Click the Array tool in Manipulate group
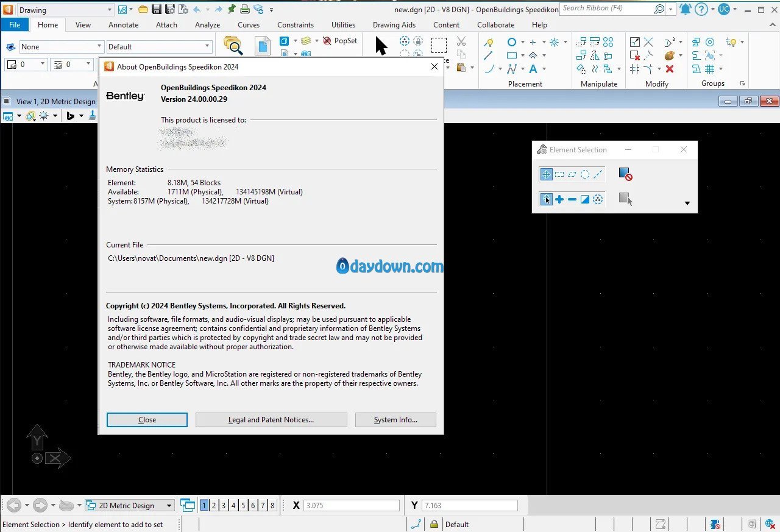Viewport: 780px width, 532px height. coord(608,42)
